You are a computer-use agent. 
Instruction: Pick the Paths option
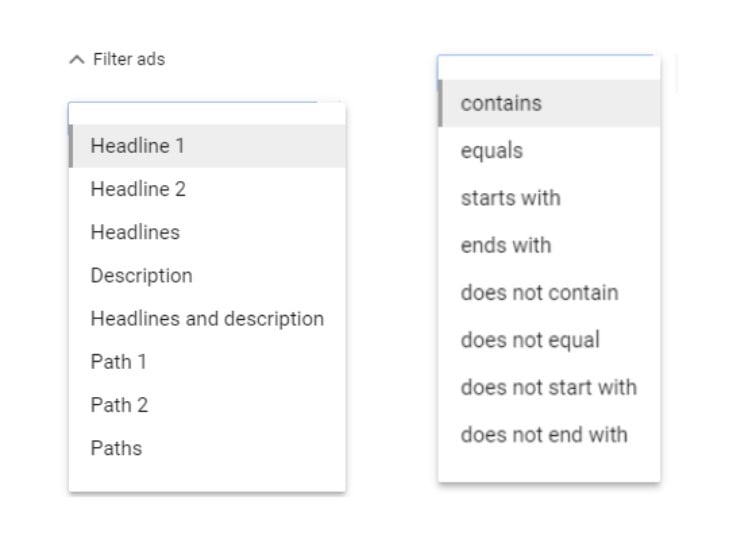pyautogui.click(x=207, y=448)
